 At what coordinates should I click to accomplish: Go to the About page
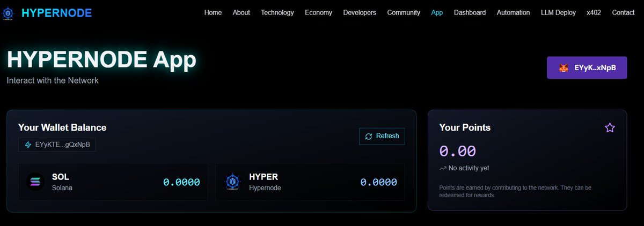point(241,12)
